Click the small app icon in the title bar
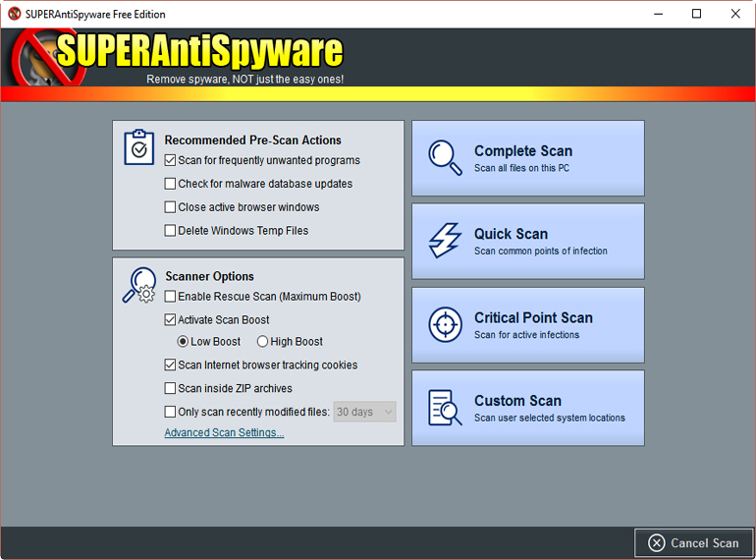 point(15,14)
